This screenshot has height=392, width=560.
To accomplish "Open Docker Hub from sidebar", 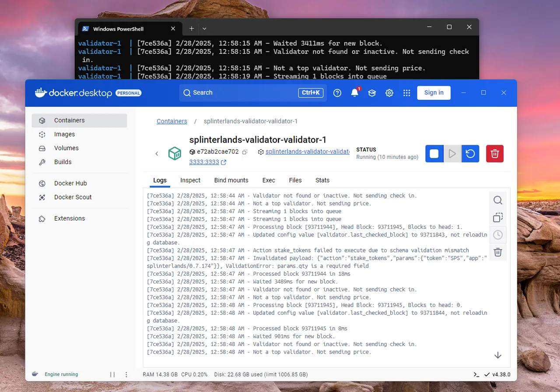I will tap(79, 183).
